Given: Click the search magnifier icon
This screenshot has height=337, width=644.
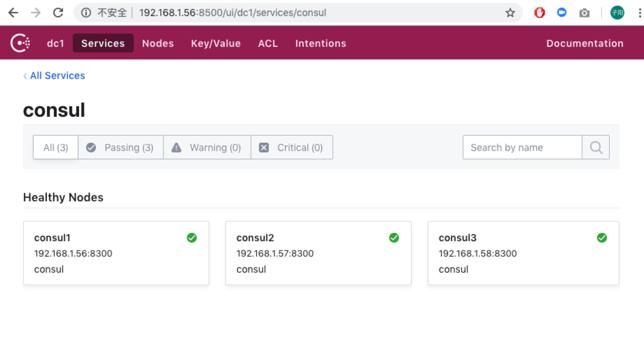Looking at the screenshot, I should coord(596,148).
